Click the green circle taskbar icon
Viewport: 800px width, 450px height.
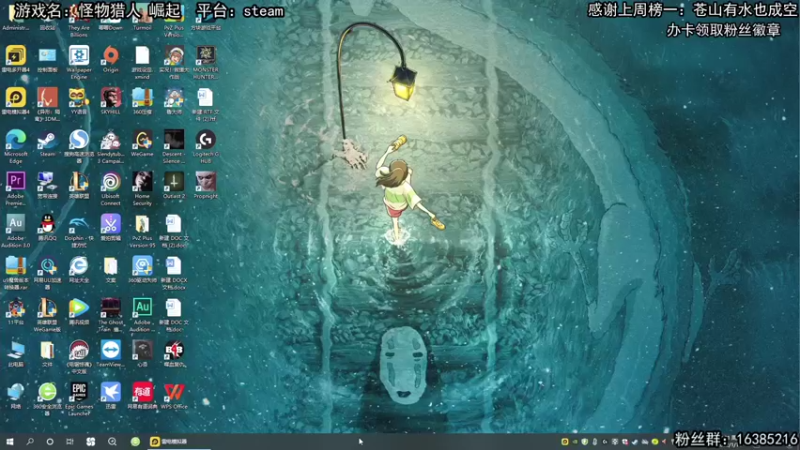pos(135,441)
